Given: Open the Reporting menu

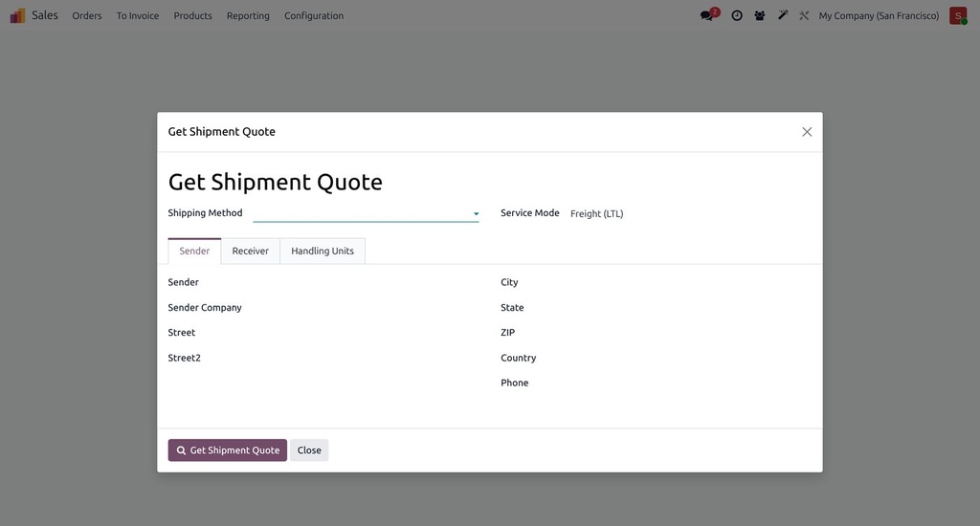Looking at the screenshot, I should [x=248, y=15].
